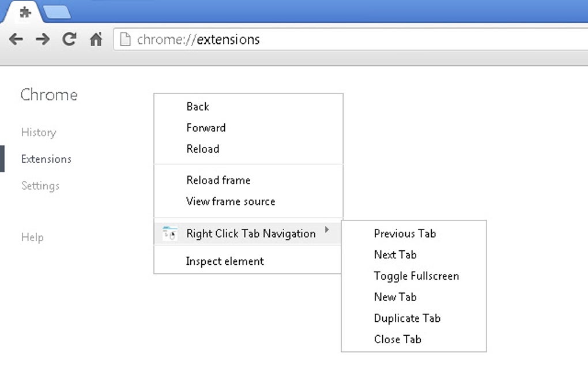Click the page icon inside the address bar
Screen dimensions: 588x368
tap(124, 39)
